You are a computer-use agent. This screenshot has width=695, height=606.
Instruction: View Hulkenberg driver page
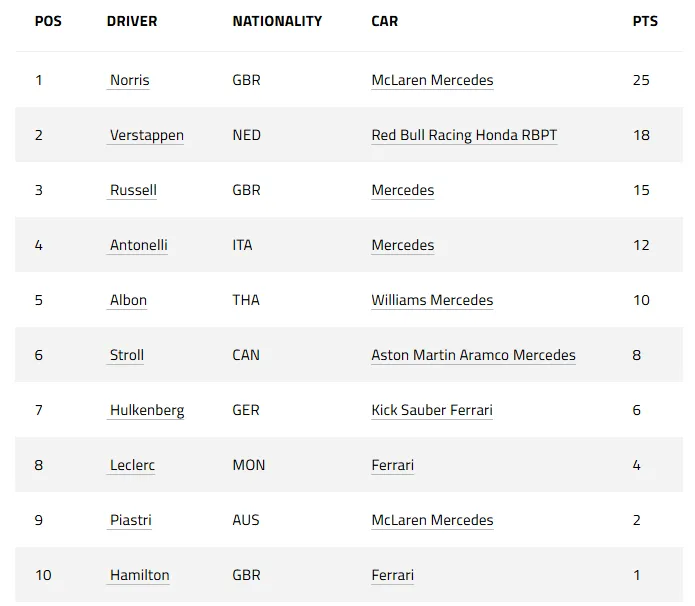point(147,410)
